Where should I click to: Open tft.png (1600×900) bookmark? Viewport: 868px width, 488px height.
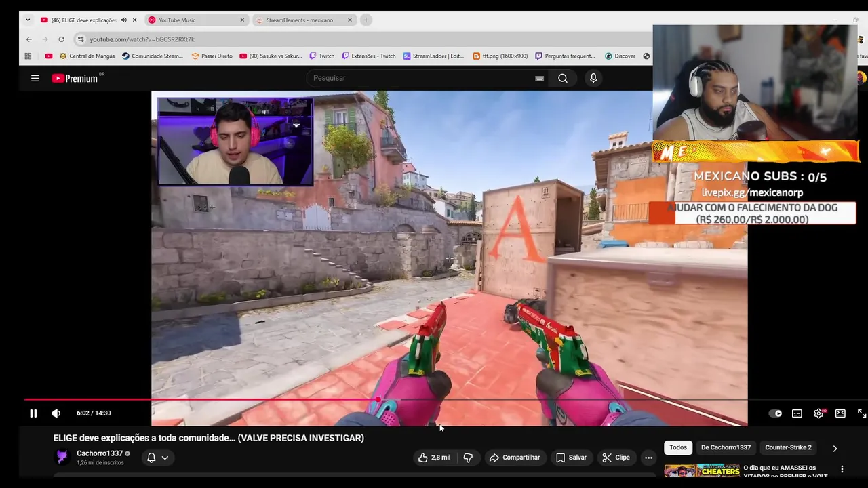tap(500, 56)
